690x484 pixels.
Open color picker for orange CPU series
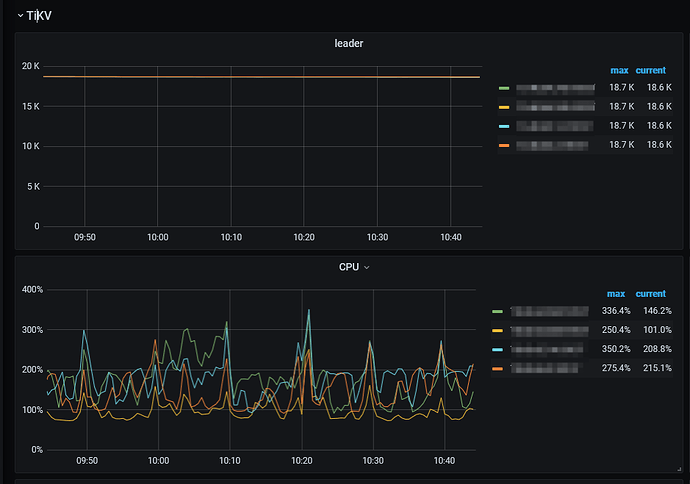[x=498, y=369]
